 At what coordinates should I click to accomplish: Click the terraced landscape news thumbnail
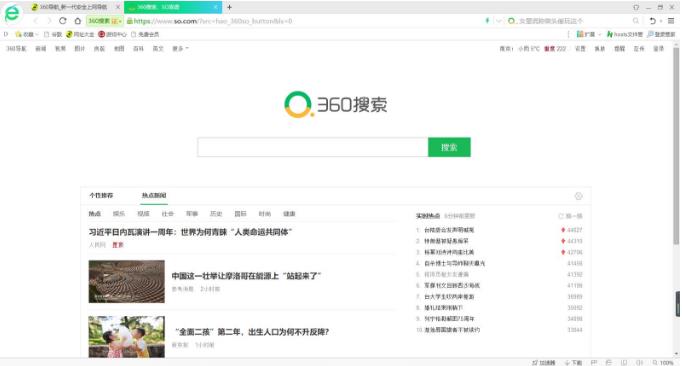pyautogui.click(x=127, y=282)
